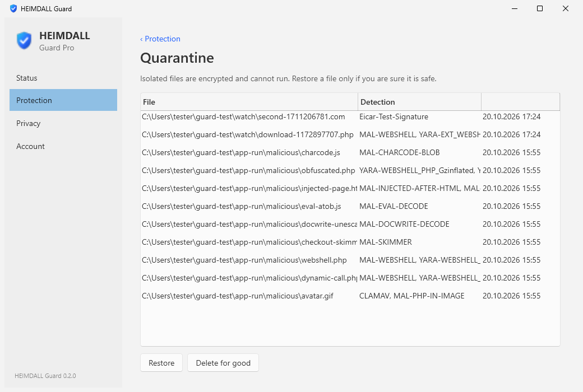583x392 pixels.
Task: Click the YARA-WEBSHELL_PHP_Gzinflated detection cell
Action: tap(419, 170)
